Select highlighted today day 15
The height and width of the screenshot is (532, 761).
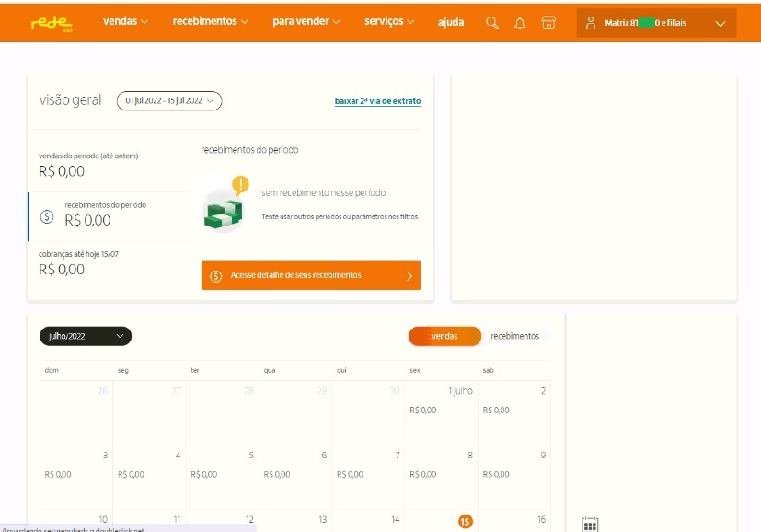pos(465,521)
